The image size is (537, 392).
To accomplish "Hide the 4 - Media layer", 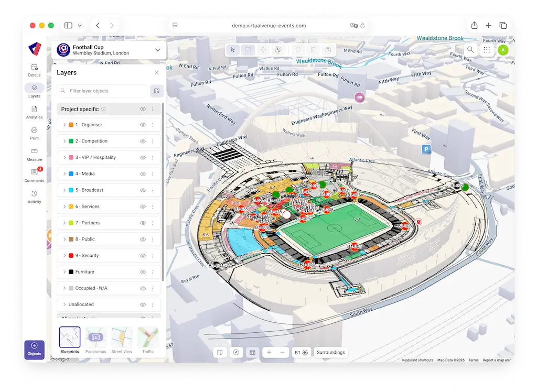I will [x=143, y=174].
